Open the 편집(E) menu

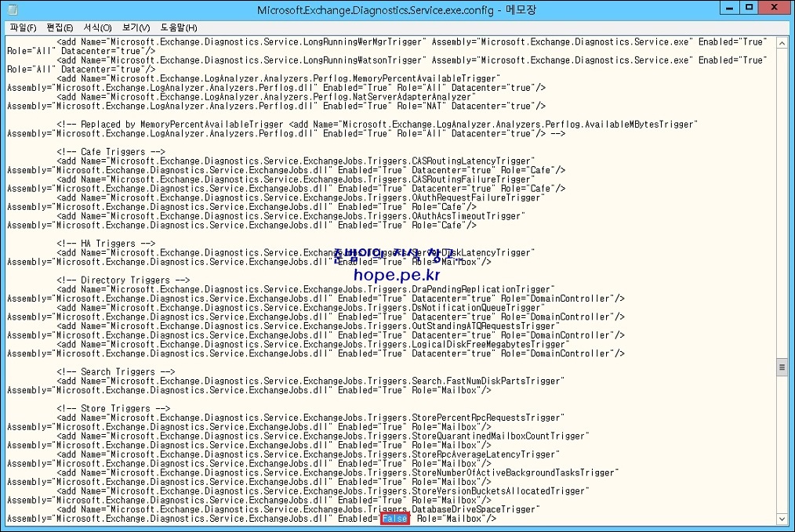pos(60,27)
